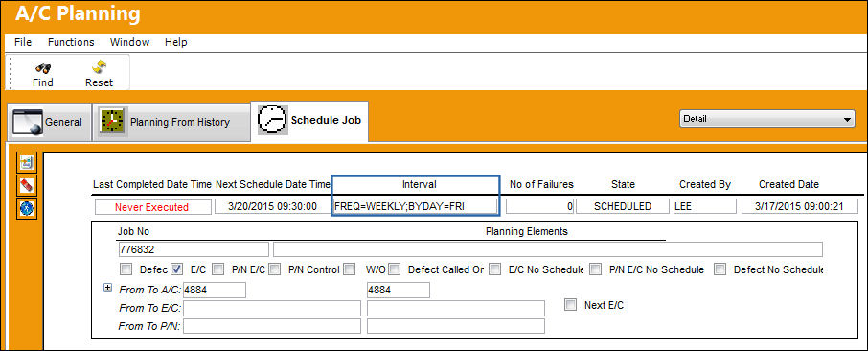Open the File menu

(x=23, y=42)
